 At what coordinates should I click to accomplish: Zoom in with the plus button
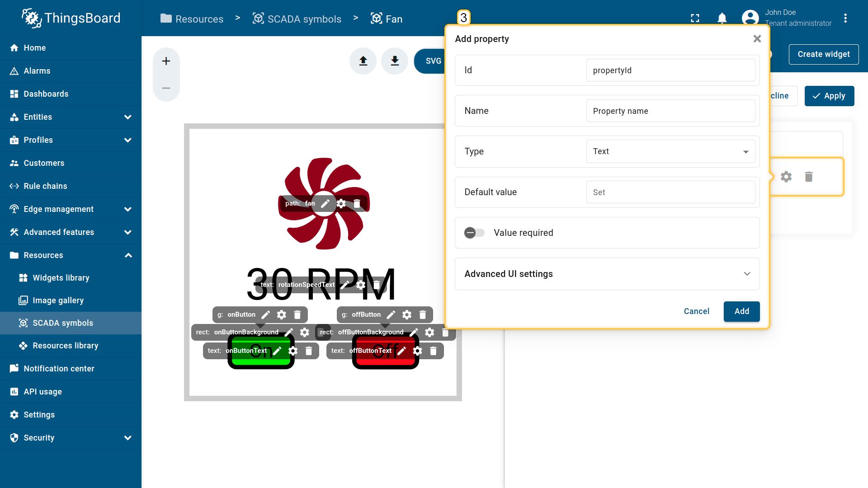(166, 61)
